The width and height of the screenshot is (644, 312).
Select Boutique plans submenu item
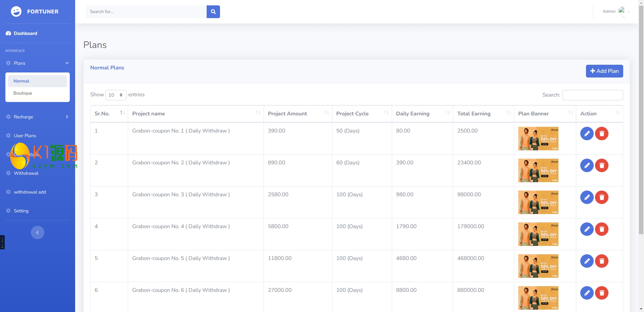(x=23, y=93)
